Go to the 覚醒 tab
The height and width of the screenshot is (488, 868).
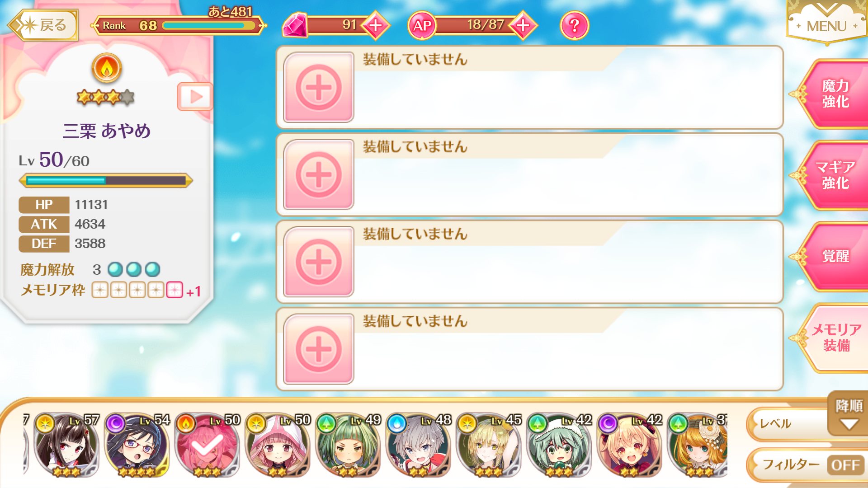pyautogui.click(x=835, y=256)
